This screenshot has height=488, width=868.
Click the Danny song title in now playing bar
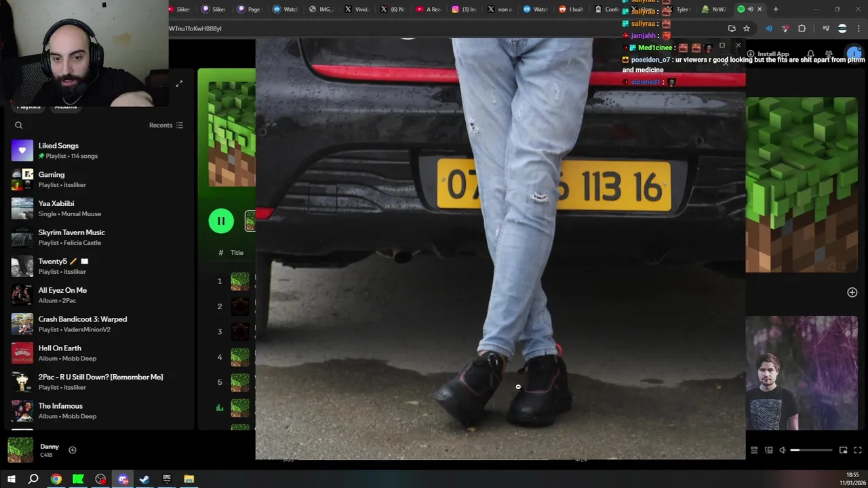point(50,447)
